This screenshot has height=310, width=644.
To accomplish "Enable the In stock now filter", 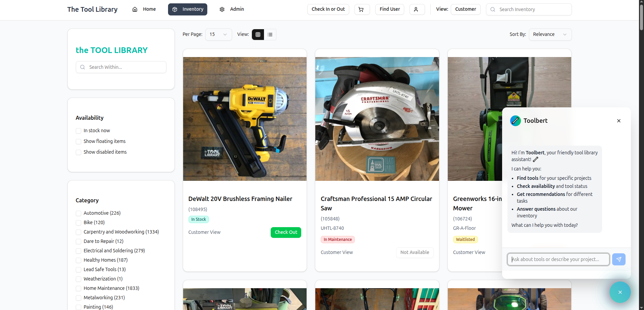I will pos(78,131).
